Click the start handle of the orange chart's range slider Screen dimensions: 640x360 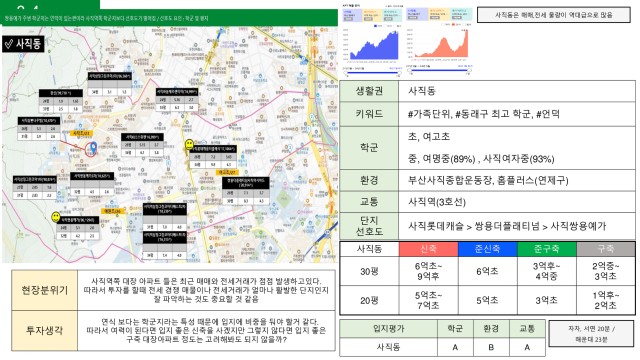[410, 71]
